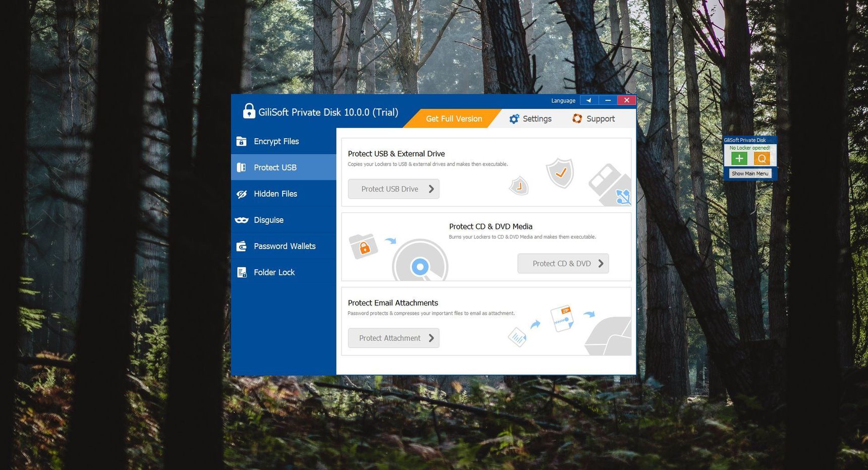The image size is (868, 470).
Task: Open Settings from the top bar
Action: click(x=530, y=119)
